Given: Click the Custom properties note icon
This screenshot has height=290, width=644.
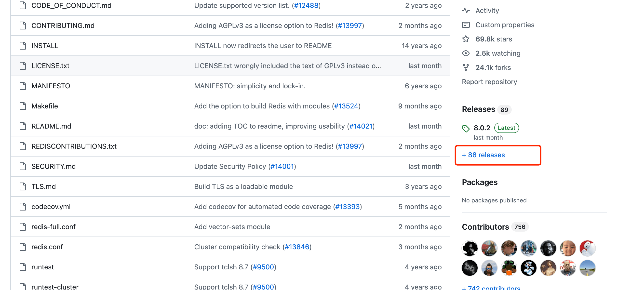Looking at the screenshot, I should [x=466, y=25].
